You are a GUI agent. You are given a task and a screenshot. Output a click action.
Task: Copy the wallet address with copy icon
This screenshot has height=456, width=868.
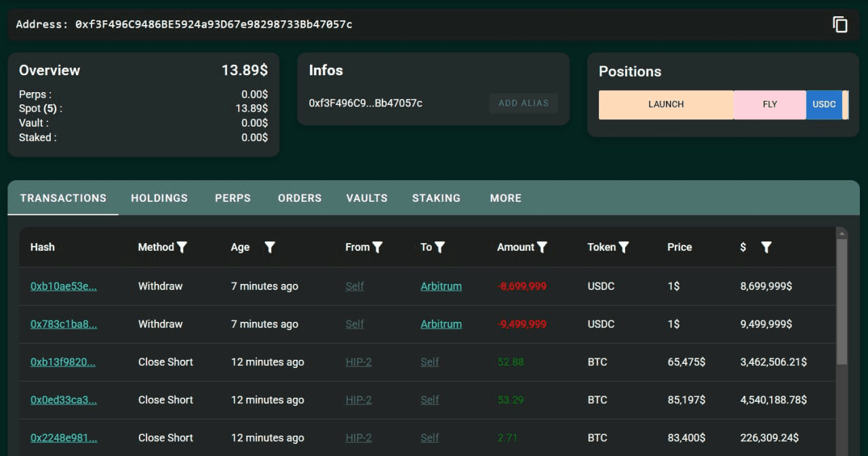(x=840, y=24)
